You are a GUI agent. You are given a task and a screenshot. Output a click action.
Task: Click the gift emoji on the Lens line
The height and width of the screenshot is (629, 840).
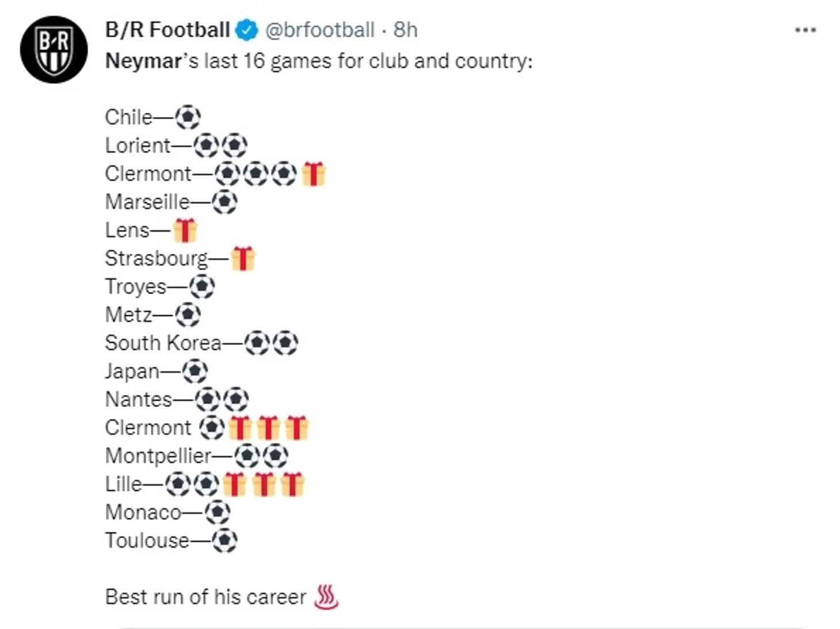click(x=185, y=230)
